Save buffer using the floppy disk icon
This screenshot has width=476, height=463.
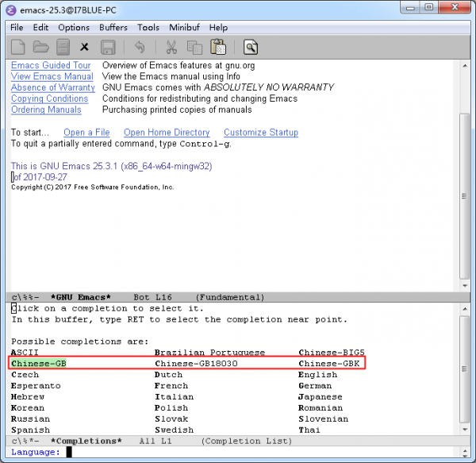point(108,47)
